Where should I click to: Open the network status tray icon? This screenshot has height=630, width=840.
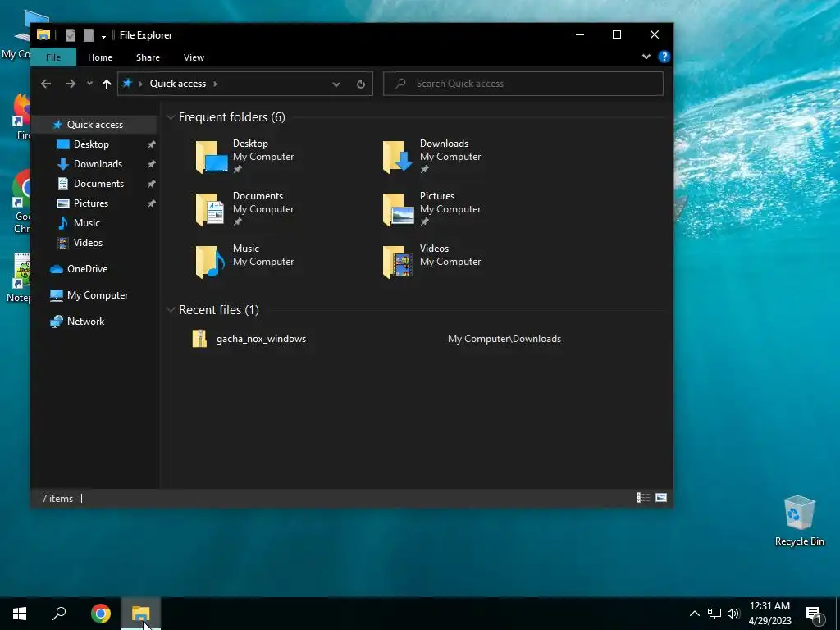714,614
